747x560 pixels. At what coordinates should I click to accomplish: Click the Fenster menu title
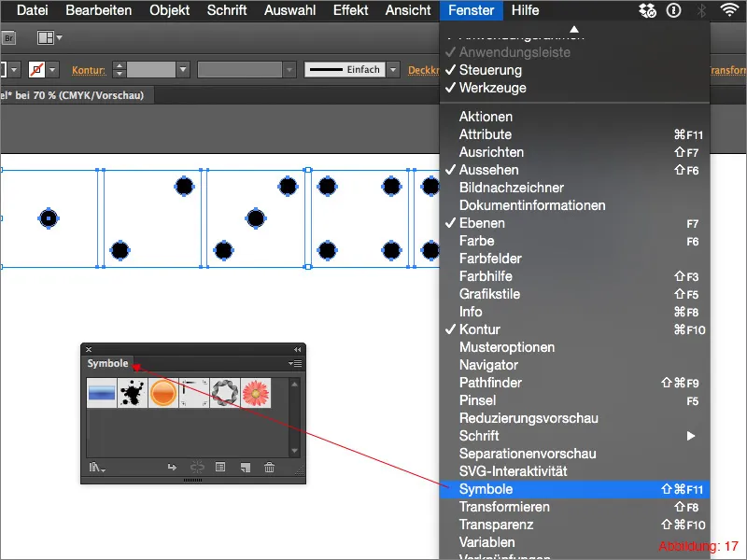pyautogui.click(x=472, y=10)
